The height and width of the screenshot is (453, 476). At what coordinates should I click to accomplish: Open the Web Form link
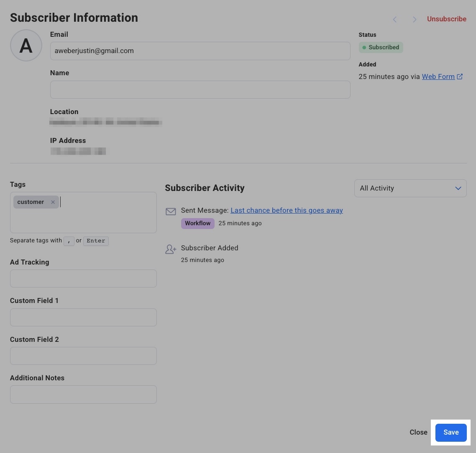click(x=438, y=76)
